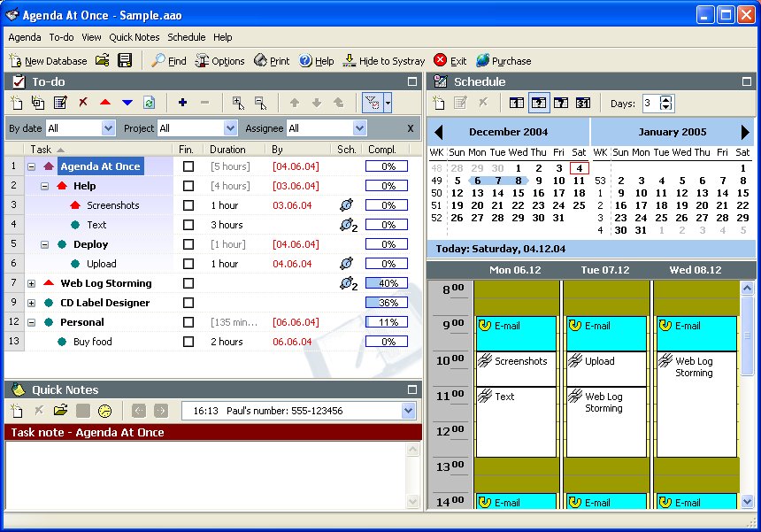
Task: Click Hide to Systray button
Action: tap(383, 61)
